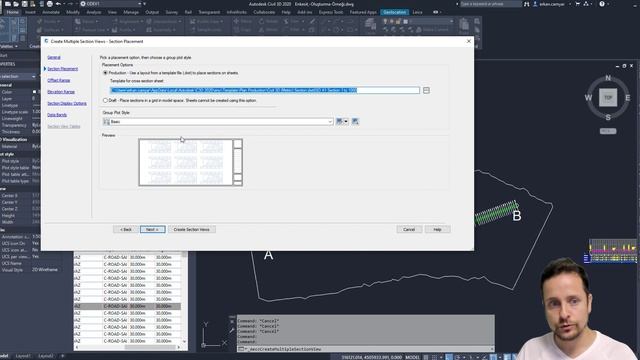
Task: Open the style edit dropdown arrow
Action: (346, 122)
